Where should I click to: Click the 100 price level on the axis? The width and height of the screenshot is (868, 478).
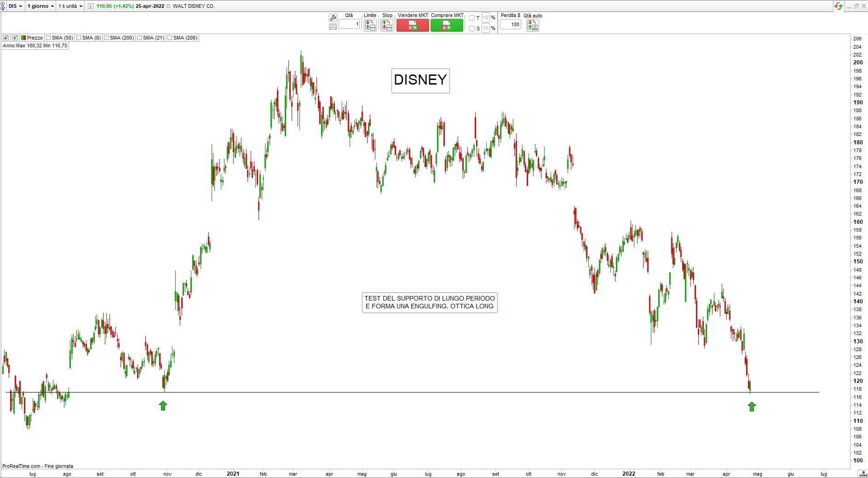coord(858,461)
